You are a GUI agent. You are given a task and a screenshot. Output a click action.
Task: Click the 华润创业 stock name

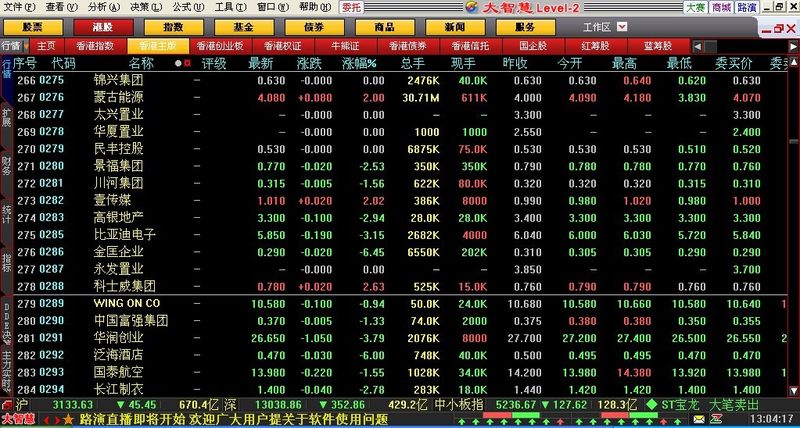[118, 338]
